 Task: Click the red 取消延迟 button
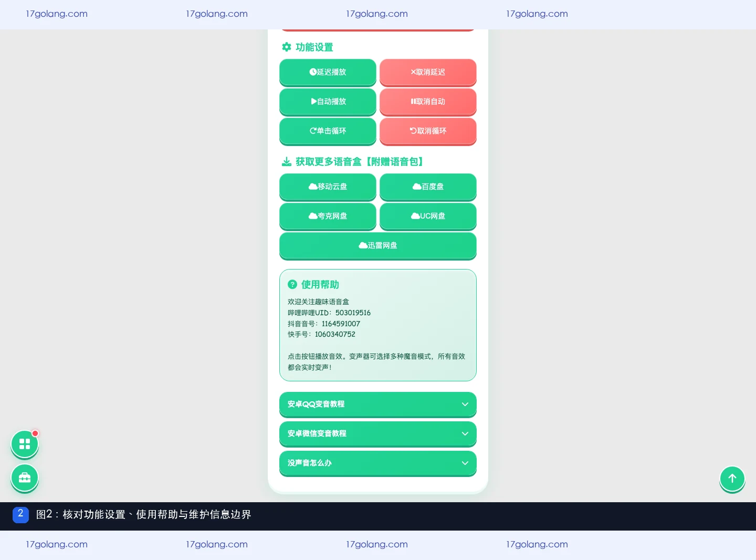tap(428, 72)
